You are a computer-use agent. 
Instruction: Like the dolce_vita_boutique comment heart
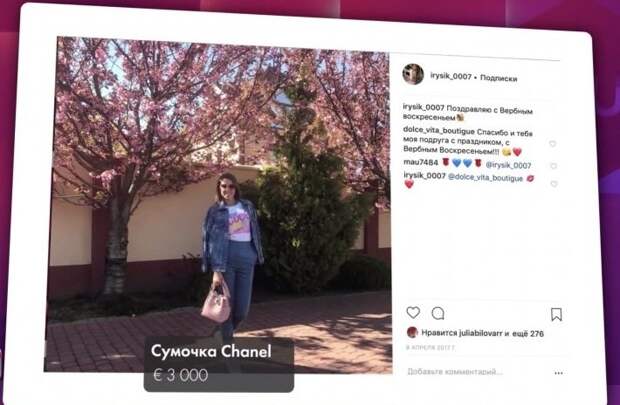(553, 144)
